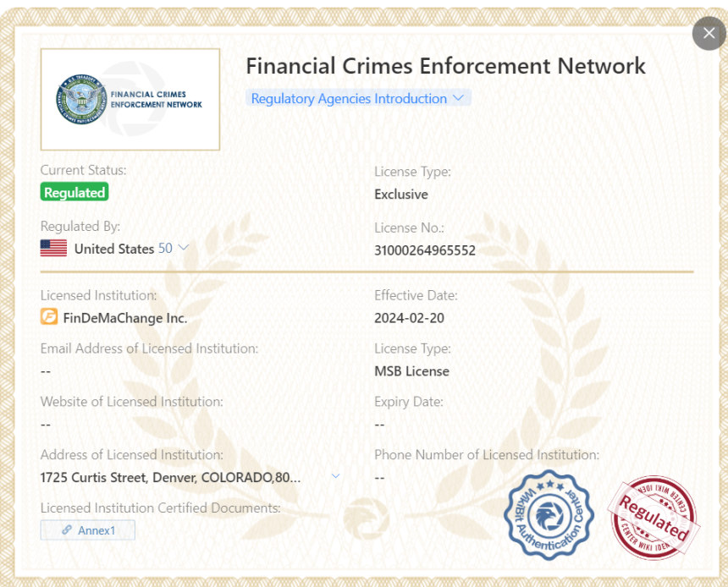Close the license details popup
This screenshot has width=728, height=587.
pos(708,34)
